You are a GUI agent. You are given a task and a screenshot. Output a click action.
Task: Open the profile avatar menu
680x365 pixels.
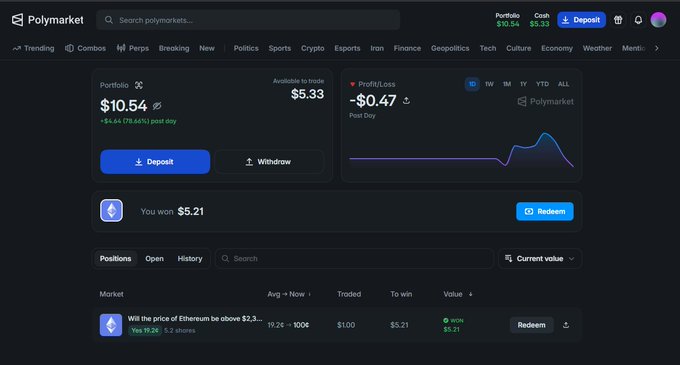tap(658, 20)
